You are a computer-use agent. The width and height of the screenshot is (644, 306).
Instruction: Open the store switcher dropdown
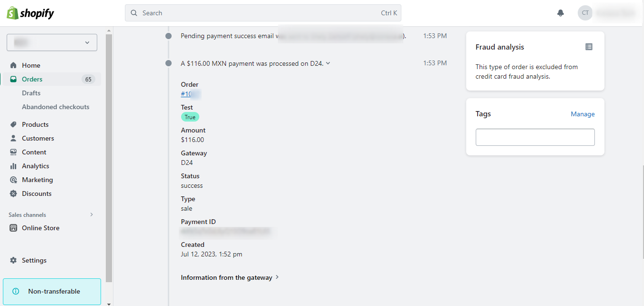[x=52, y=42]
